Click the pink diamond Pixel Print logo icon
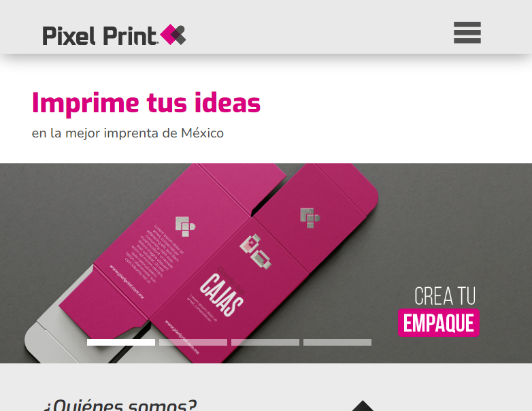 (173, 35)
